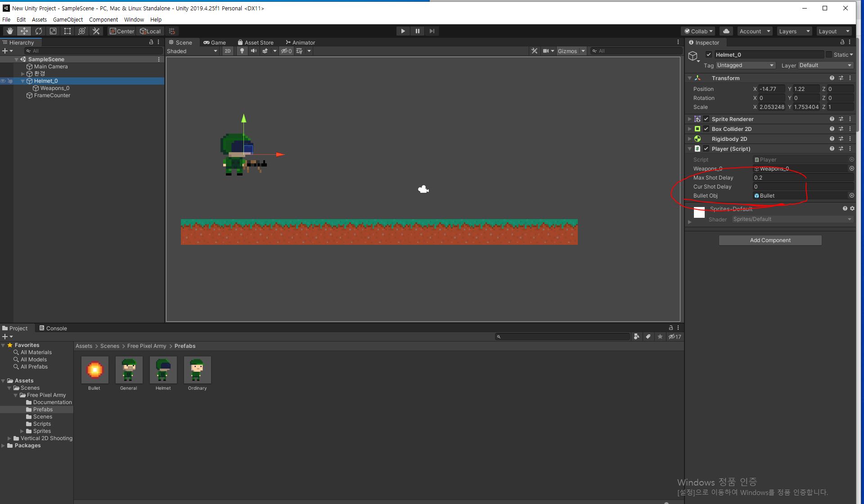
Task: Select the Rect Transform tool
Action: (x=67, y=31)
